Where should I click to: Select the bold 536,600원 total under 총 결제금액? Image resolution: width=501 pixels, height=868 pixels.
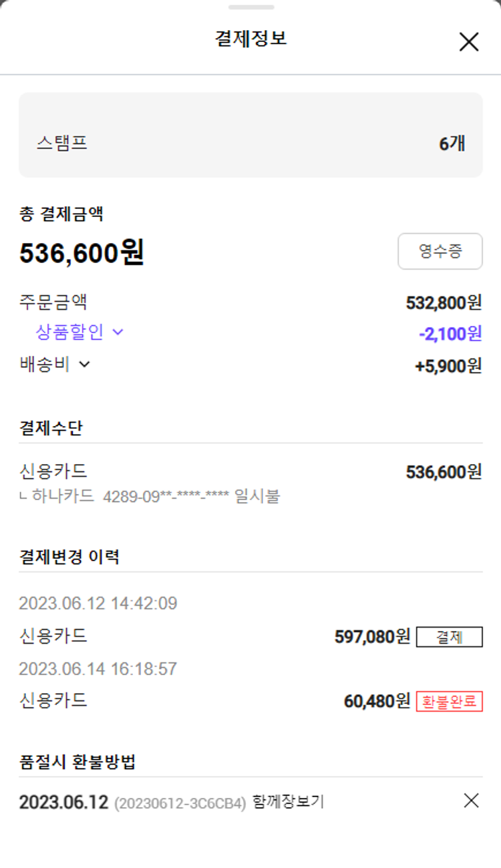[x=81, y=253]
